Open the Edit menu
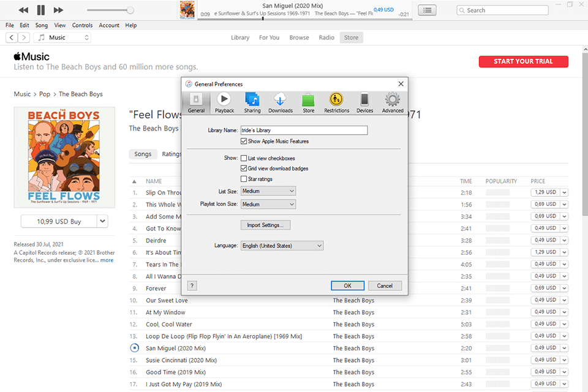Viewport: 588px width, 392px height. click(24, 25)
